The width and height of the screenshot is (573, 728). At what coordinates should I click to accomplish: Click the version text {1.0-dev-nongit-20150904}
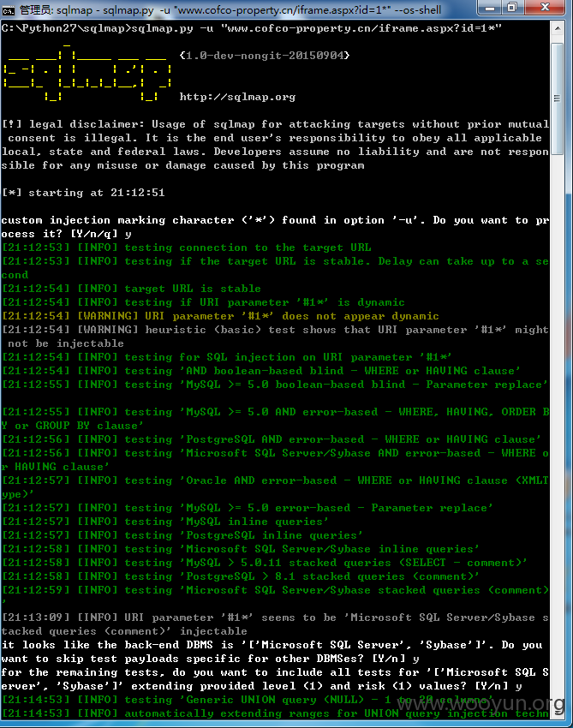(x=265, y=56)
